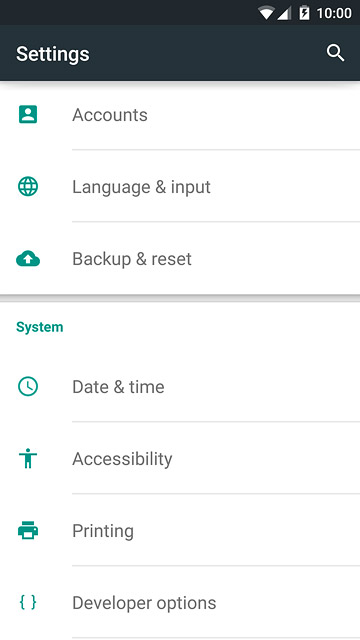Open the Accounts settings

180,115
